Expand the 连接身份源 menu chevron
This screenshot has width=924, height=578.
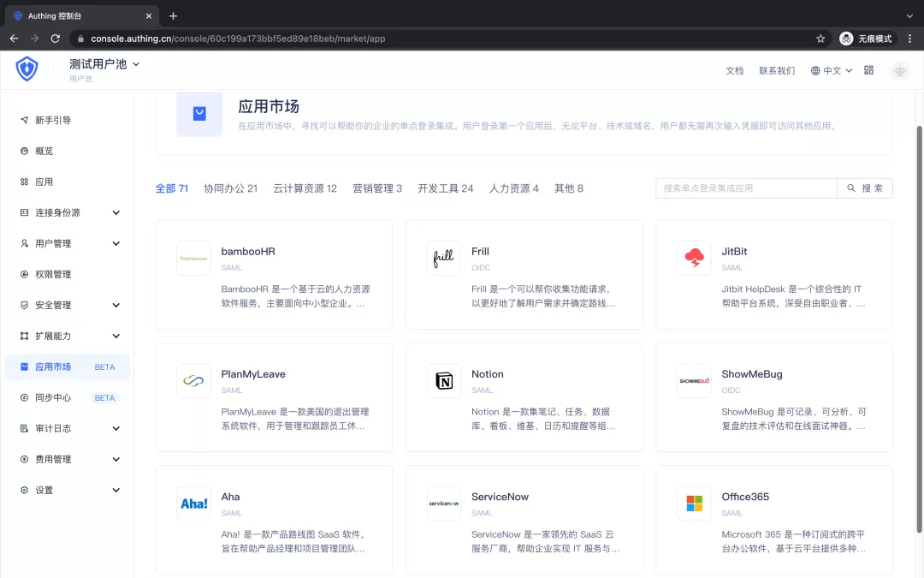pyautogui.click(x=116, y=212)
